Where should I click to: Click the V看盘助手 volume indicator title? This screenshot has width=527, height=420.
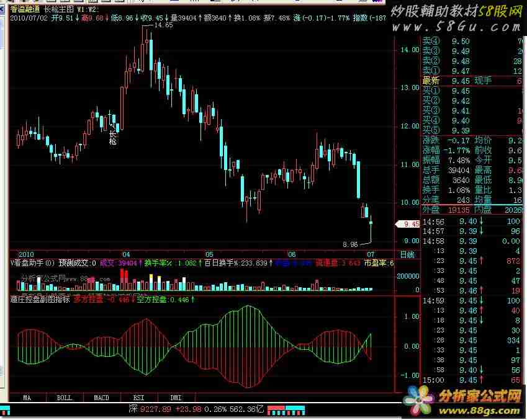32,263
